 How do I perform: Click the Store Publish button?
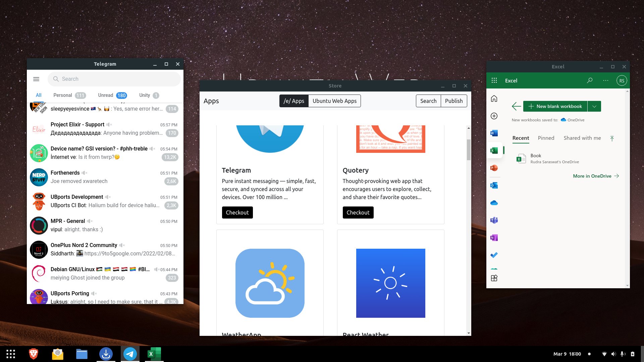454,101
